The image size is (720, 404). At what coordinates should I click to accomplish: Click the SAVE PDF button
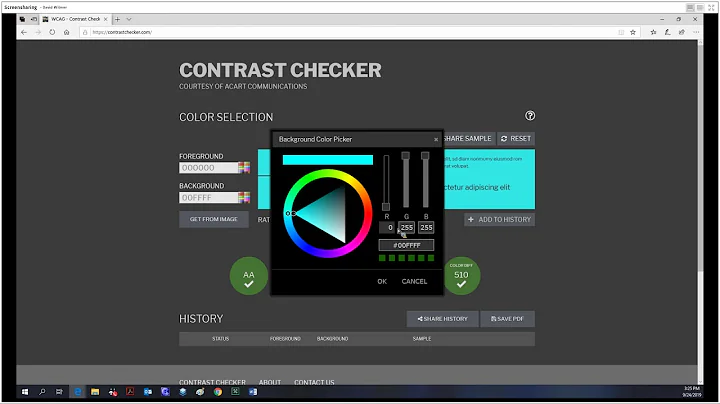coord(507,319)
